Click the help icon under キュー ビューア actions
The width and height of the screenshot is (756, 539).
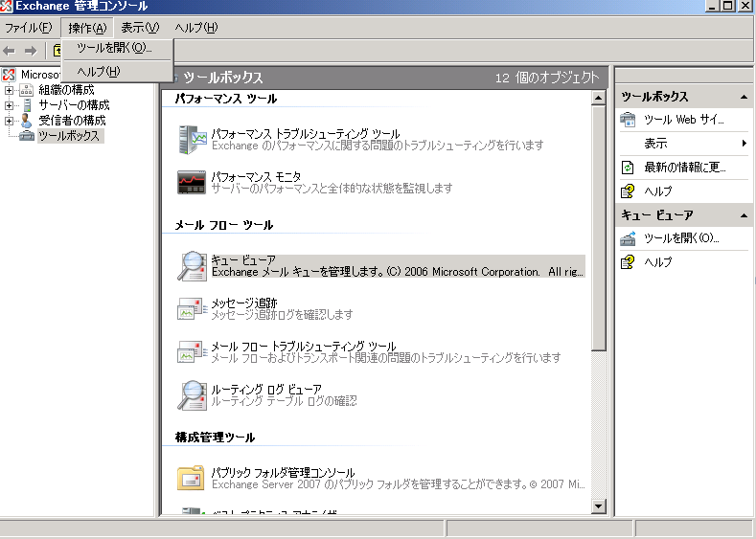tap(628, 262)
